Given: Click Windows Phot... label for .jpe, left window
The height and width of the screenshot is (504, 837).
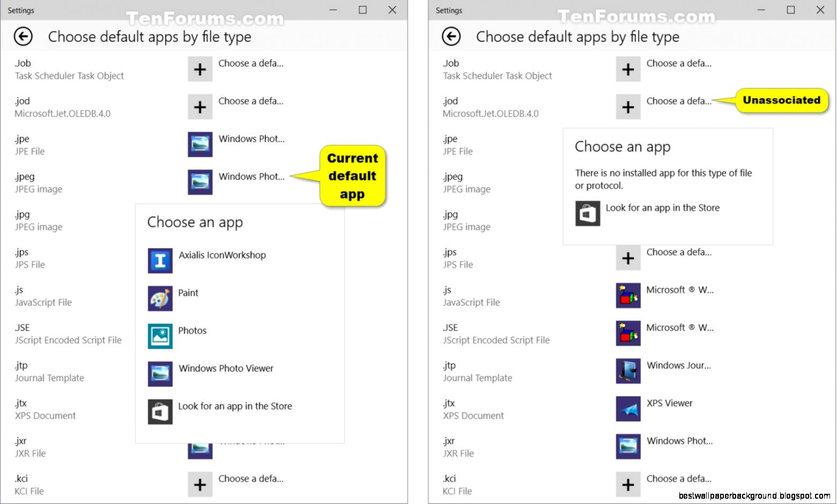Looking at the screenshot, I should (x=251, y=139).
